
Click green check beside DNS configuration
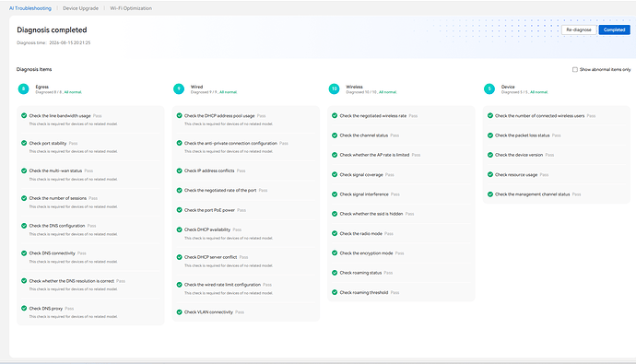pos(24,226)
